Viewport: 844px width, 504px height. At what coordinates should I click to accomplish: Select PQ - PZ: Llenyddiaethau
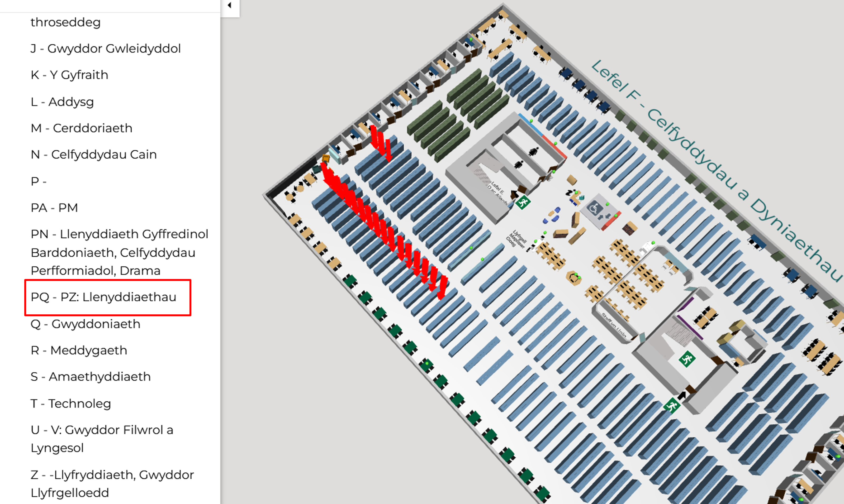104,297
